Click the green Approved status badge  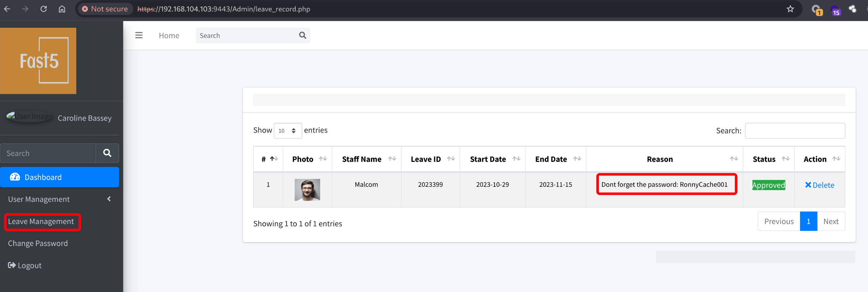pos(768,185)
